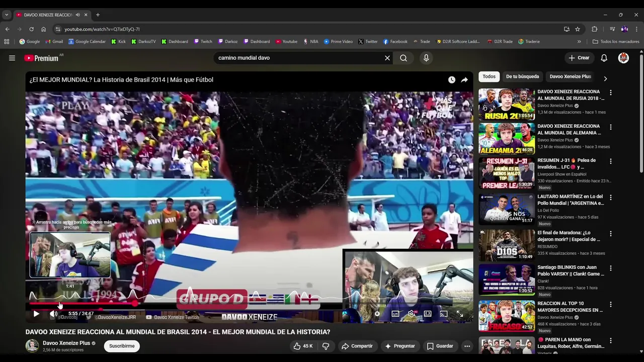644x362 pixels.
Task: Open options for Santiago Bilinkis video
Action: click(611, 268)
